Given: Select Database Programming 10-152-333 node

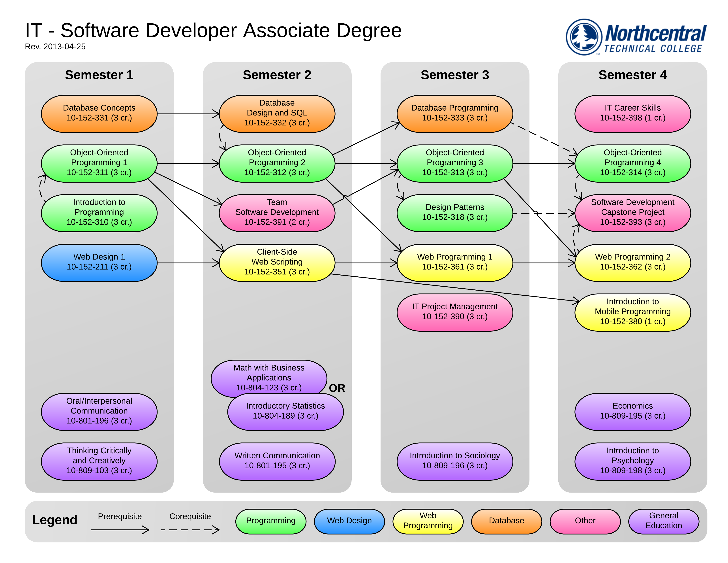Looking at the screenshot, I should click(x=455, y=113).
